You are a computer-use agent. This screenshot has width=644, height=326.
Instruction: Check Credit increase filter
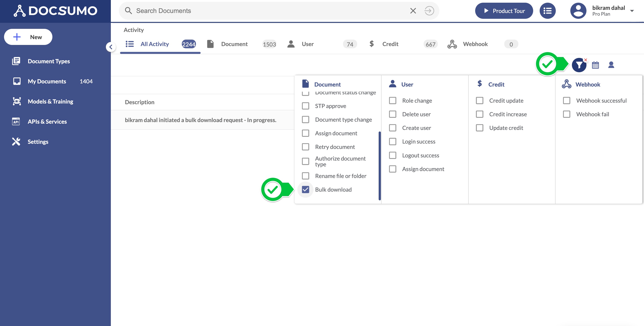point(479,114)
